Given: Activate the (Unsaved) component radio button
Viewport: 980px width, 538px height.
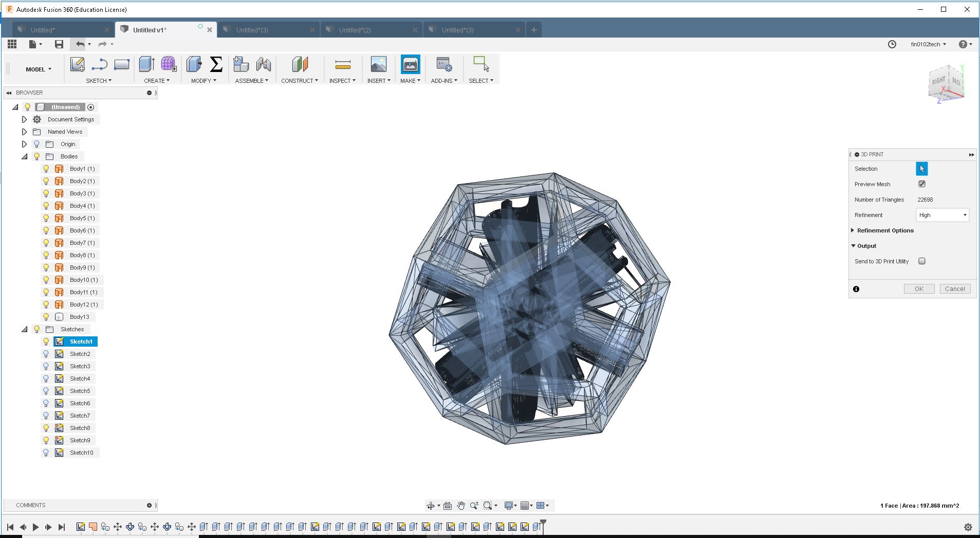Looking at the screenshot, I should 91,107.
